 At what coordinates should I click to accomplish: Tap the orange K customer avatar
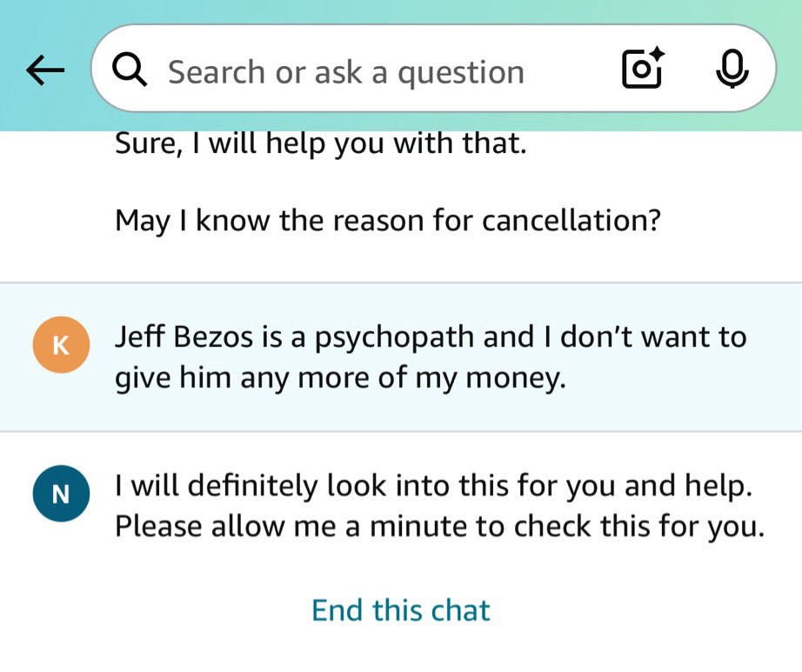(x=62, y=345)
